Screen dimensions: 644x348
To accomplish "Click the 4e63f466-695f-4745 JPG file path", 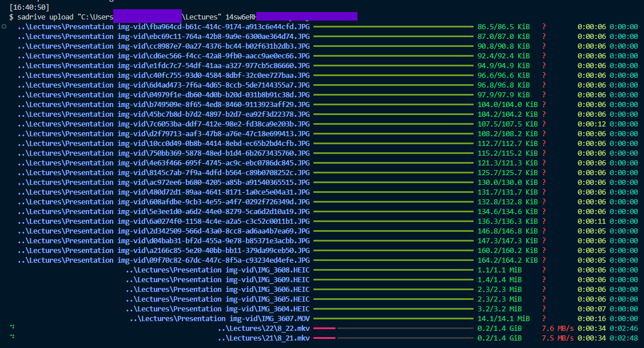I will (164, 163).
